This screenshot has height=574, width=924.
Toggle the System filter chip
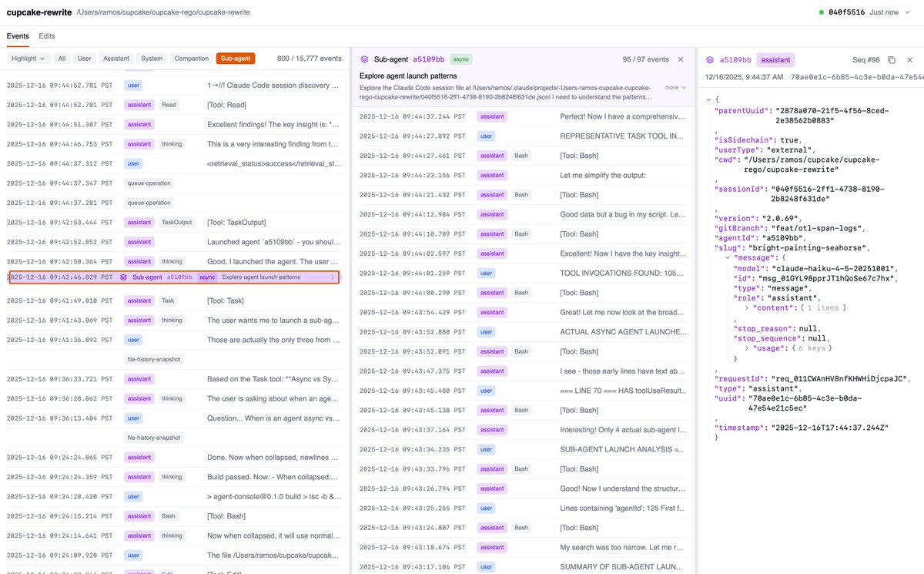[152, 59]
